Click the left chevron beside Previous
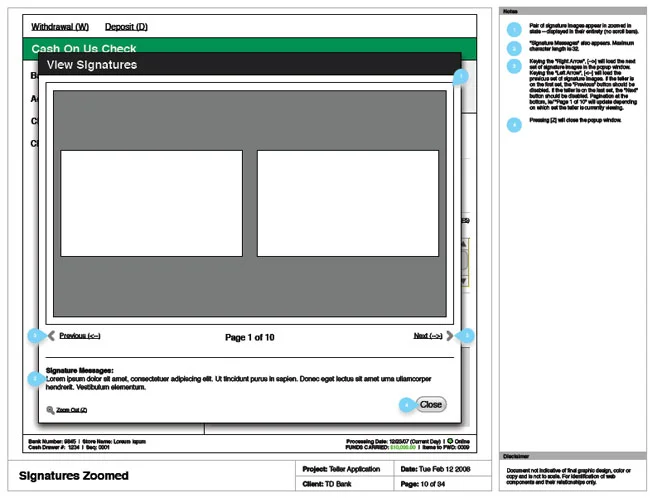 [51, 335]
